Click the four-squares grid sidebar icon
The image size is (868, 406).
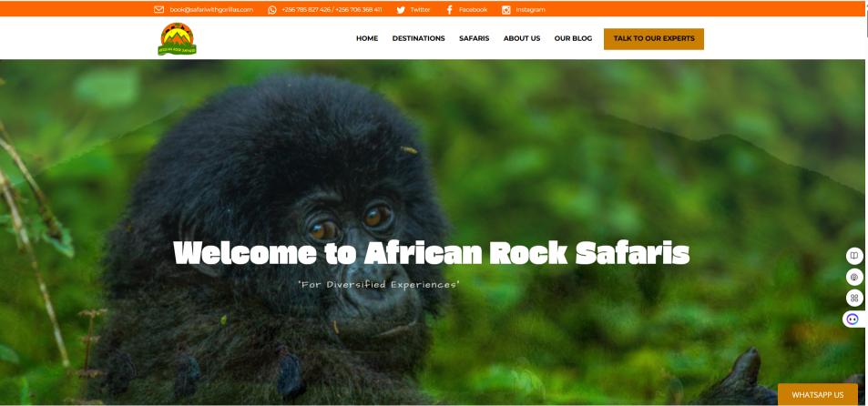(x=854, y=299)
